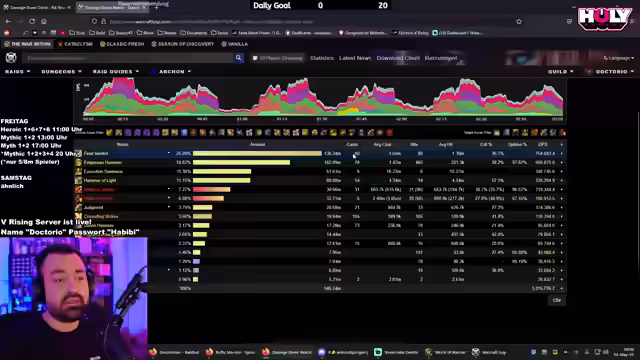Open Discord from the taskbar
640x360 pixels.
[343, 352]
